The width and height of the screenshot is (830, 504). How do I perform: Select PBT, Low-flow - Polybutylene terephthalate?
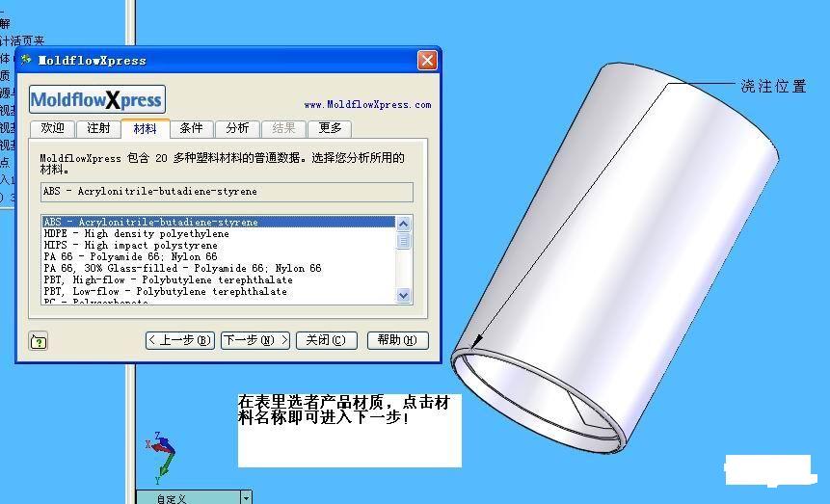(219, 292)
